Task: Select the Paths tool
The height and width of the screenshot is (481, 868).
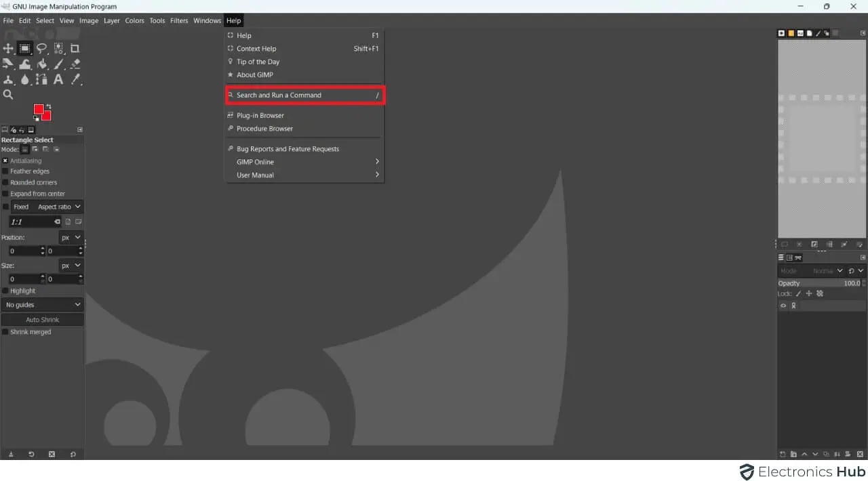Action: tap(42, 79)
